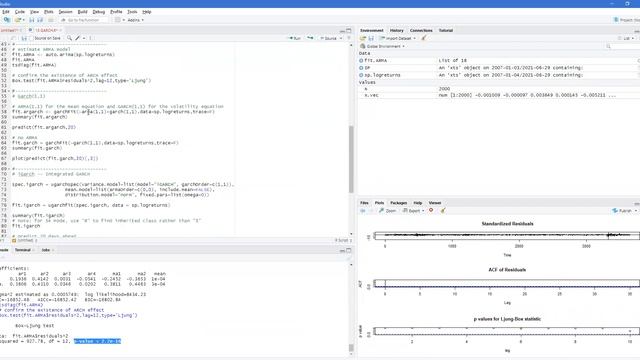Open the open-file folder icon in main toolbar
The width and height of the screenshot is (640, 360).
coord(18,20)
